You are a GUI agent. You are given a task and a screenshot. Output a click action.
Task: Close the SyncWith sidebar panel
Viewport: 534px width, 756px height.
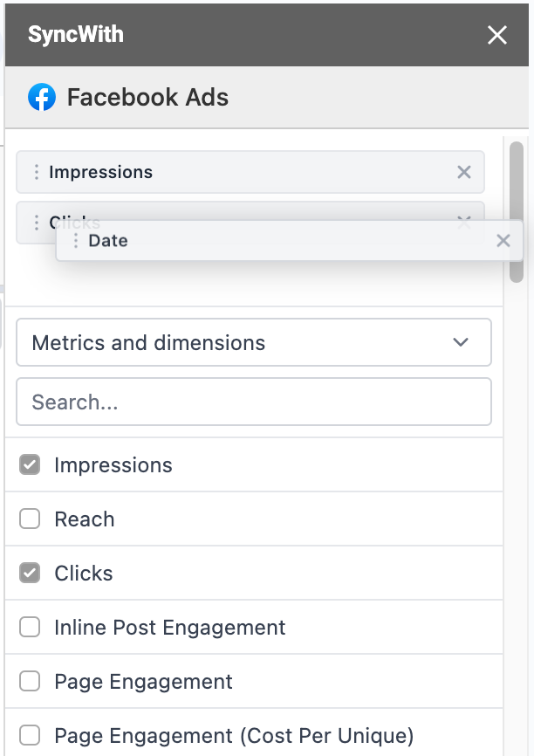pyautogui.click(x=497, y=35)
